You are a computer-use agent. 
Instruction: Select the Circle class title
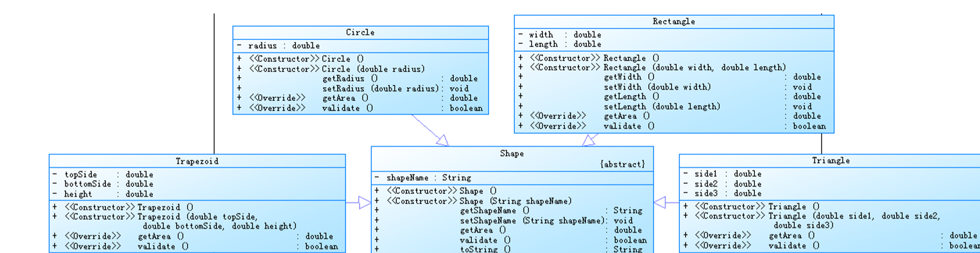coord(360,33)
